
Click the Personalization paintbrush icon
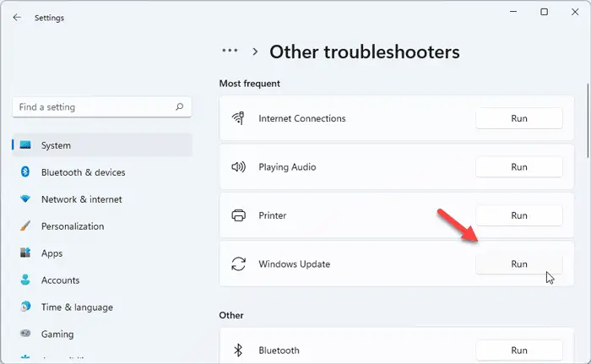click(x=25, y=226)
